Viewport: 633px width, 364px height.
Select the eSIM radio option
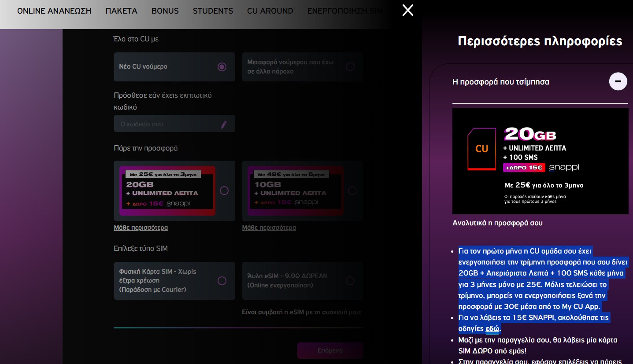pos(350,281)
